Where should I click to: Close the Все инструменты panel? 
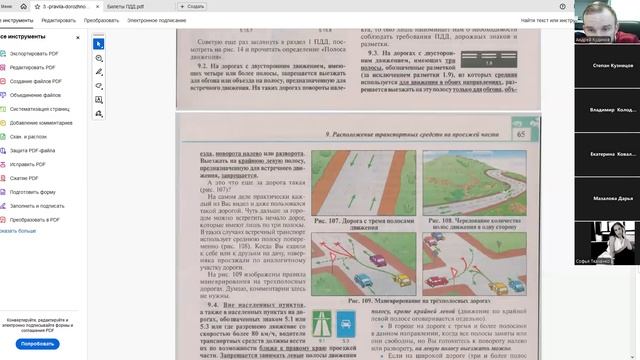(x=78, y=37)
